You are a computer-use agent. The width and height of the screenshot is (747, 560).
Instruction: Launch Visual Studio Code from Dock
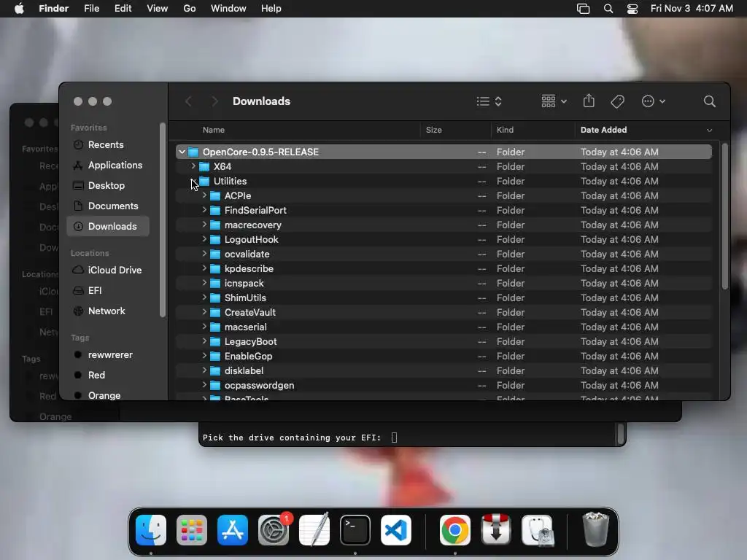396,530
